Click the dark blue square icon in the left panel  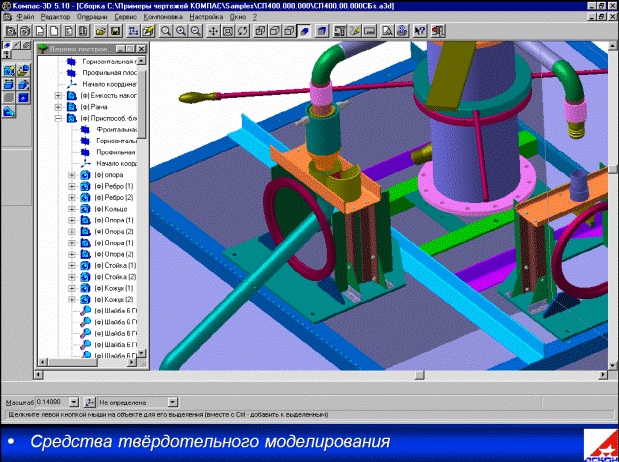point(24,98)
